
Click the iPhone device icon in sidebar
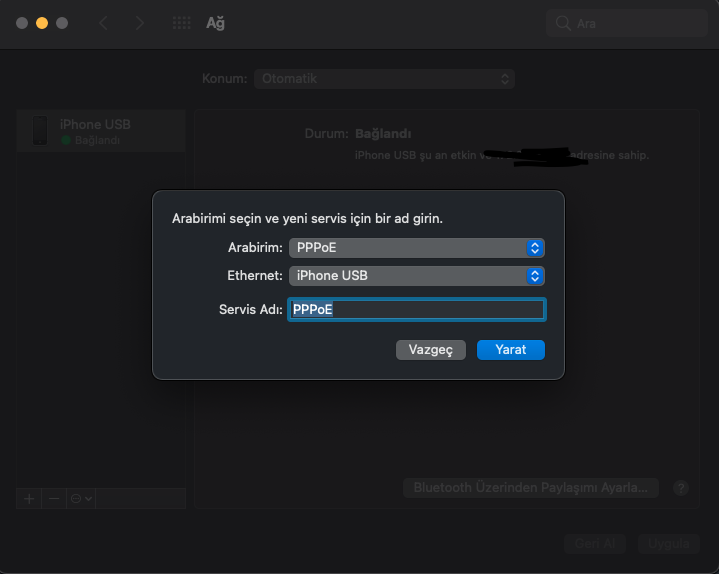40,131
